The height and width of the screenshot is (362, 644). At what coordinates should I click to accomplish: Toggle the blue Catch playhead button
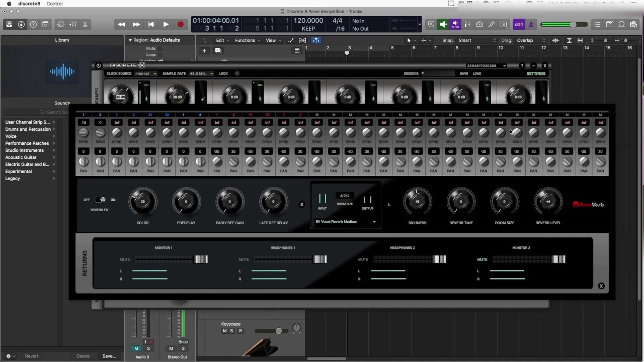[x=316, y=40]
